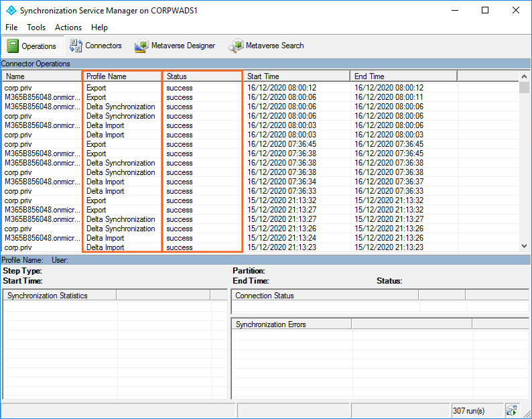Viewport: 532px width, 419px height.
Task: Click the End Time column header
Action: click(403, 76)
